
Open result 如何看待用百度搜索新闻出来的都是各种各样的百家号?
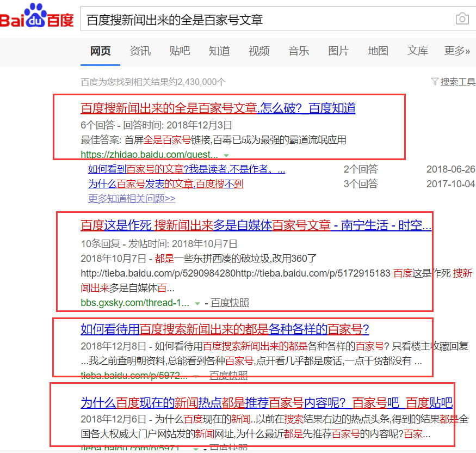[x=225, y=329]
